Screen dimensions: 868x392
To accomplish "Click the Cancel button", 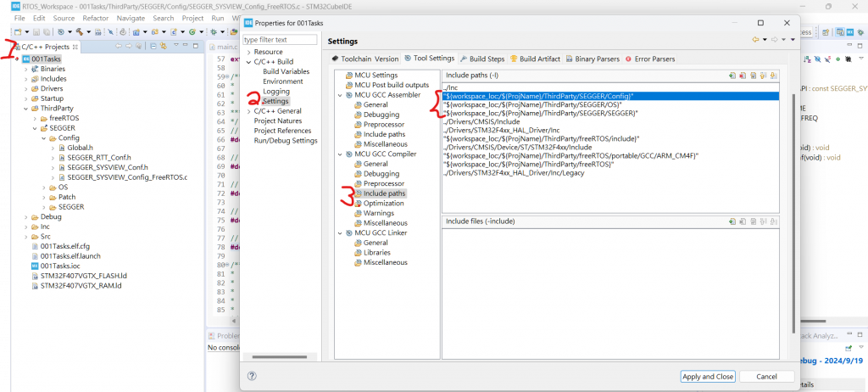I will [x=766, y=377].
